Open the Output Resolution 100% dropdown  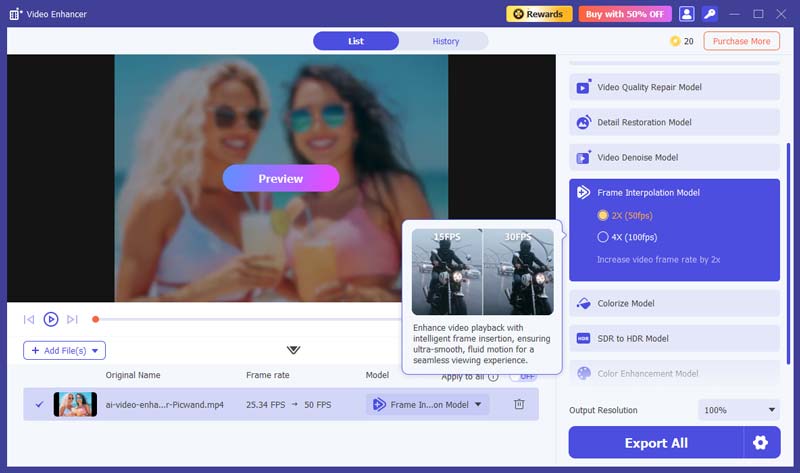[x=739, y=410]
